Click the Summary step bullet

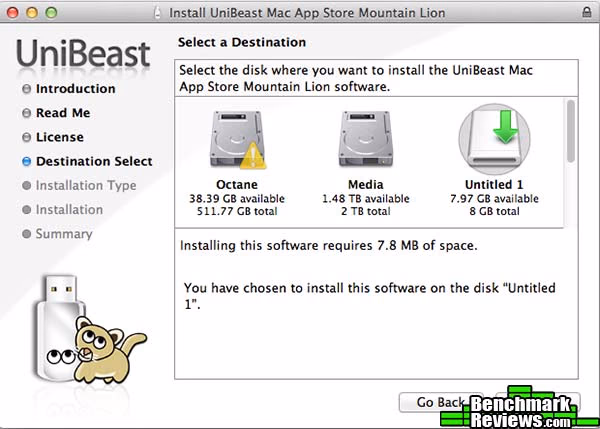[x=26, y=234]
